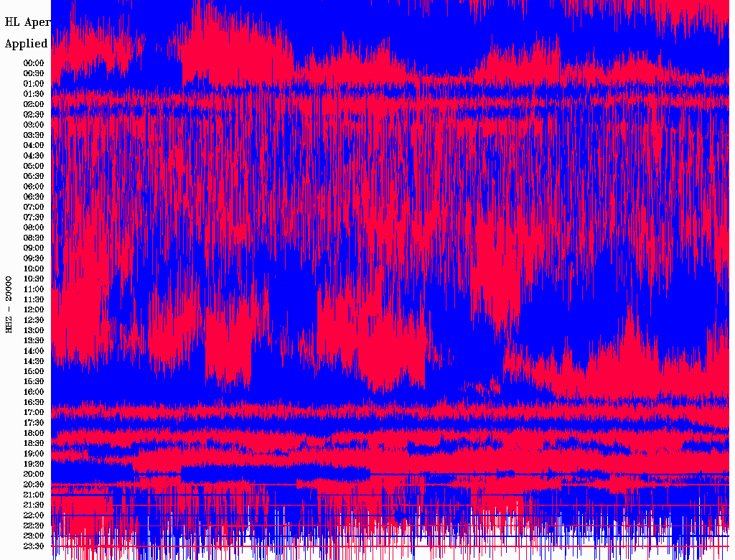
Task: Select the 15:00 time label
Action: point(34,371)
